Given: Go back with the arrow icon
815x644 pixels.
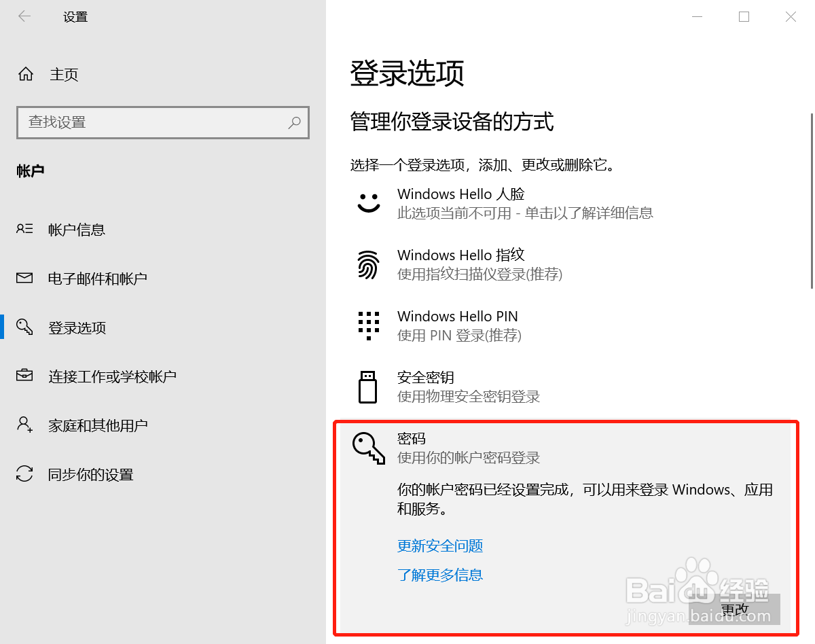Looking at the screenshot, I should 24,16.
